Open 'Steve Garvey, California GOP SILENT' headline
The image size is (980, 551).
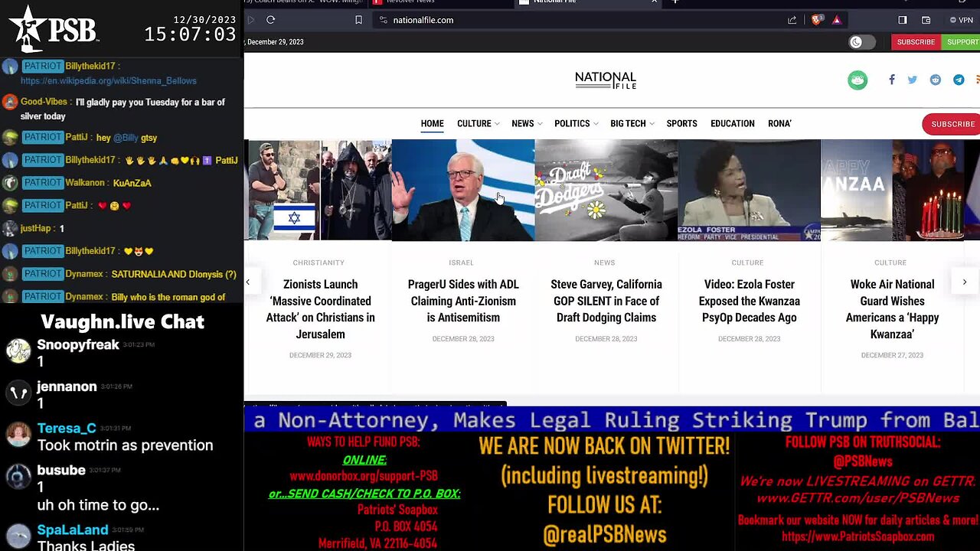coord(606,301)
